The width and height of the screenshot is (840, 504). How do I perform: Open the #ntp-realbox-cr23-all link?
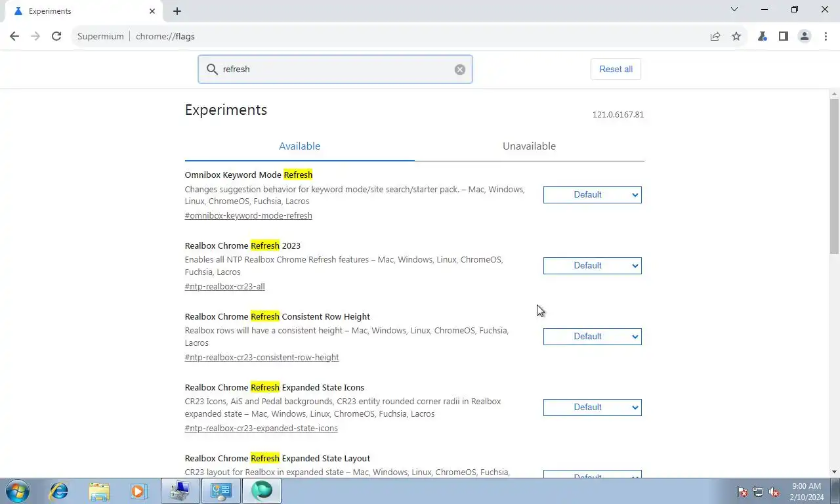tap(224, 287)
